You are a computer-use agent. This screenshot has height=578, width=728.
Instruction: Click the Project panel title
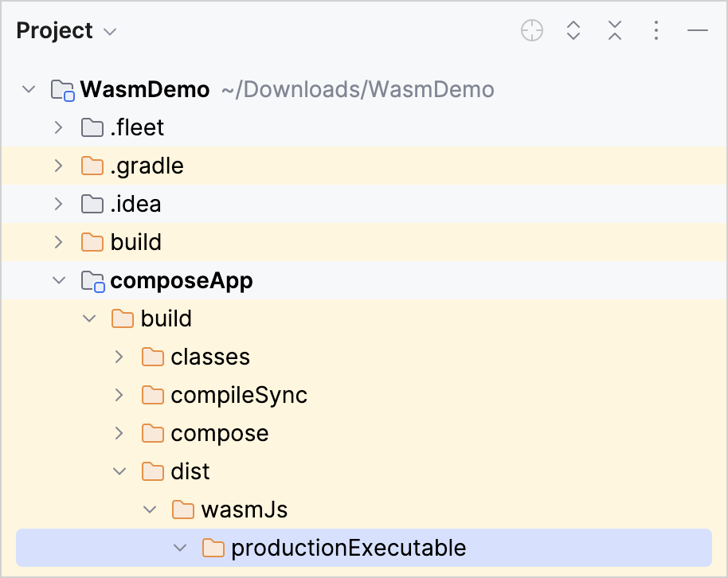click(54, 31)
